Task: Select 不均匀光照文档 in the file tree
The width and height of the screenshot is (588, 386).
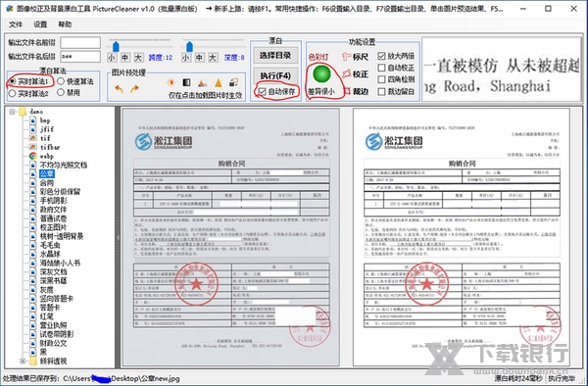Action: point(64,165)
